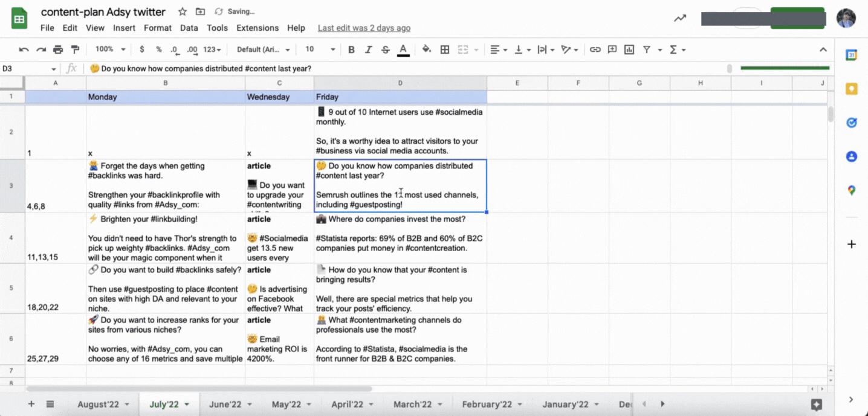Image resolution: width=868 pixels, height=416 pixels.
Task: Select the Paint format tool
Action: pyautogui.click(x=75, y=50)
